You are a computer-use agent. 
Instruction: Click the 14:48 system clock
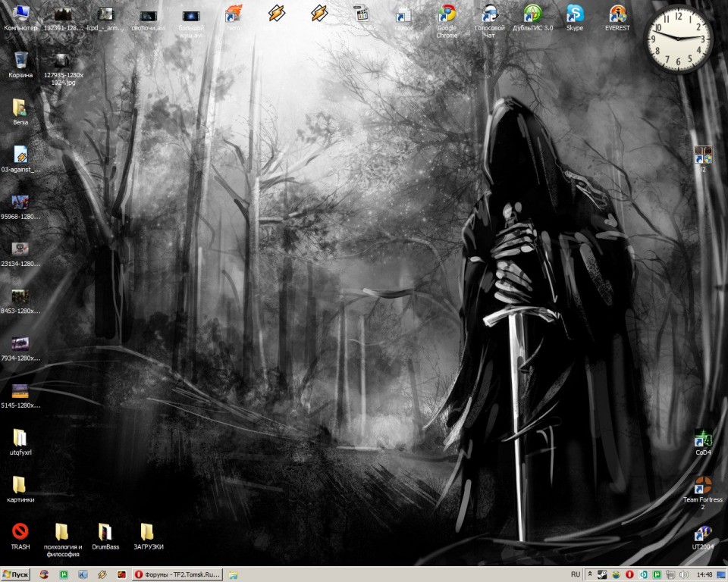(704, 574)
